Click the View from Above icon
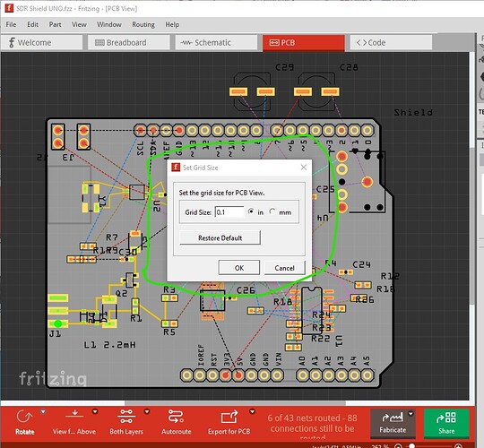484x448 pixels. [74, 415]
